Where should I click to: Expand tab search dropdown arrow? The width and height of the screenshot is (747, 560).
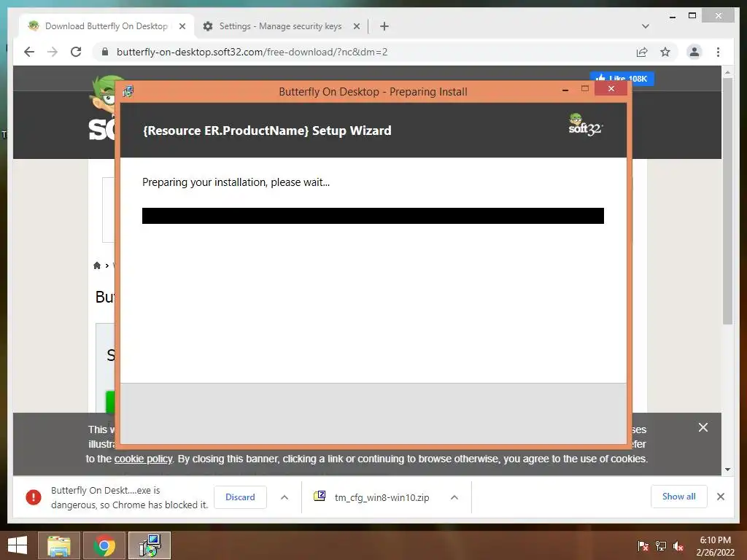645,26
